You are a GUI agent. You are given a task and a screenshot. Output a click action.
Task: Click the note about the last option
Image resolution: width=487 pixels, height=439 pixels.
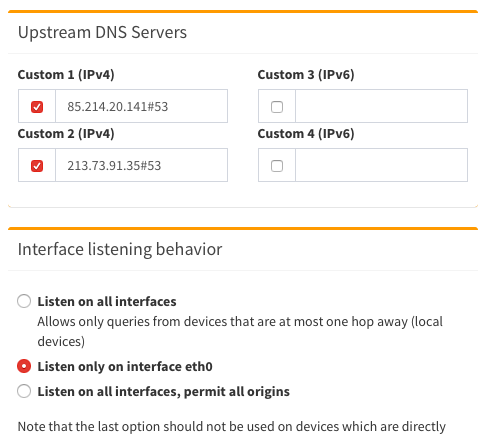click(232, 427)
